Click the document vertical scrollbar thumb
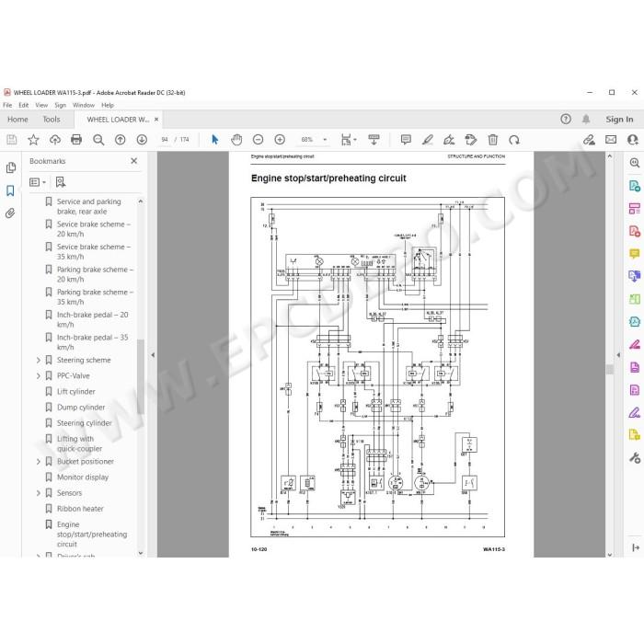Screen dimensions: 644x644 point(610,369)
